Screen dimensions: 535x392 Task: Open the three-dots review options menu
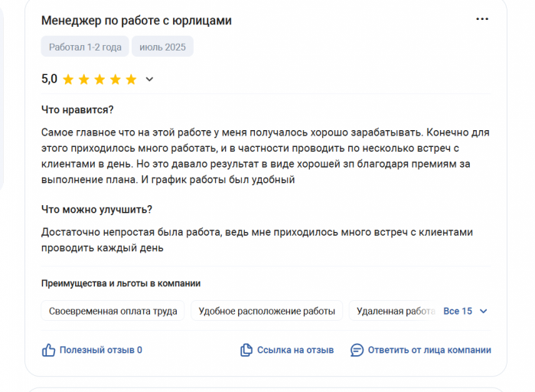pos(481,19)
